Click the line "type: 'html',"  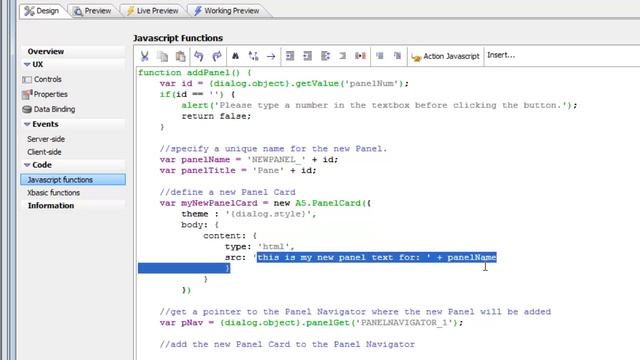[x=260, y=247]
